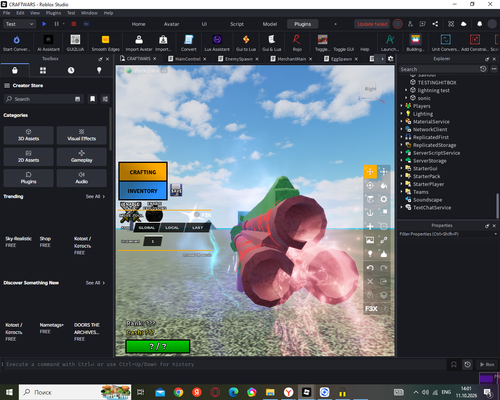The width and height of the screenshot is (500, 400).
Task: Open the Properties filter dropdown arrow
Action: (495, 234)
